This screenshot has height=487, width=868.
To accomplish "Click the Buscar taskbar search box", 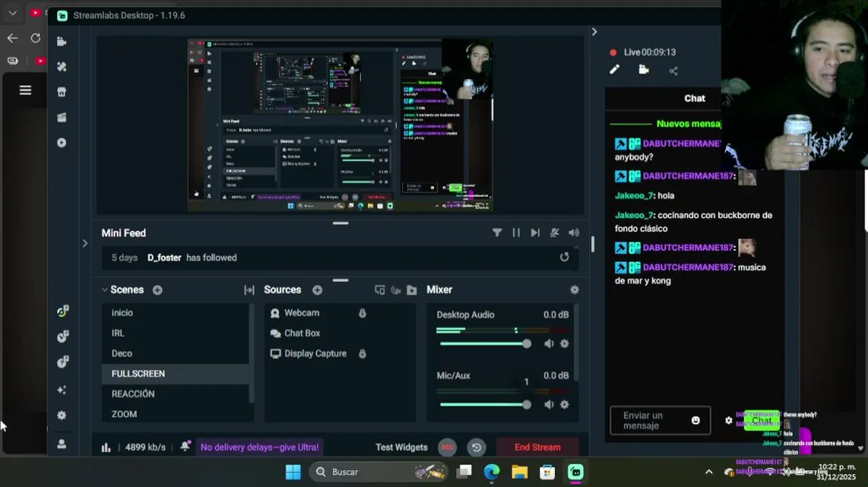I will pos(379,471).
